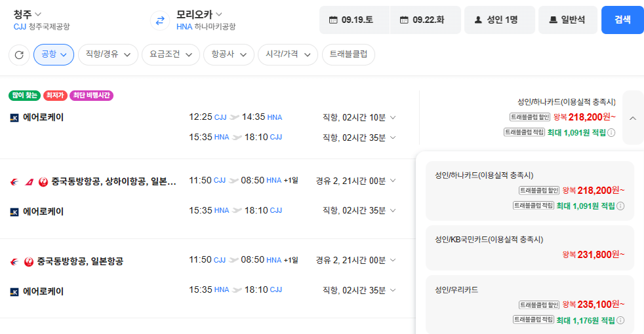
Task: Click CJJ 청주국제공항 airport label
Action: (41, 27)
